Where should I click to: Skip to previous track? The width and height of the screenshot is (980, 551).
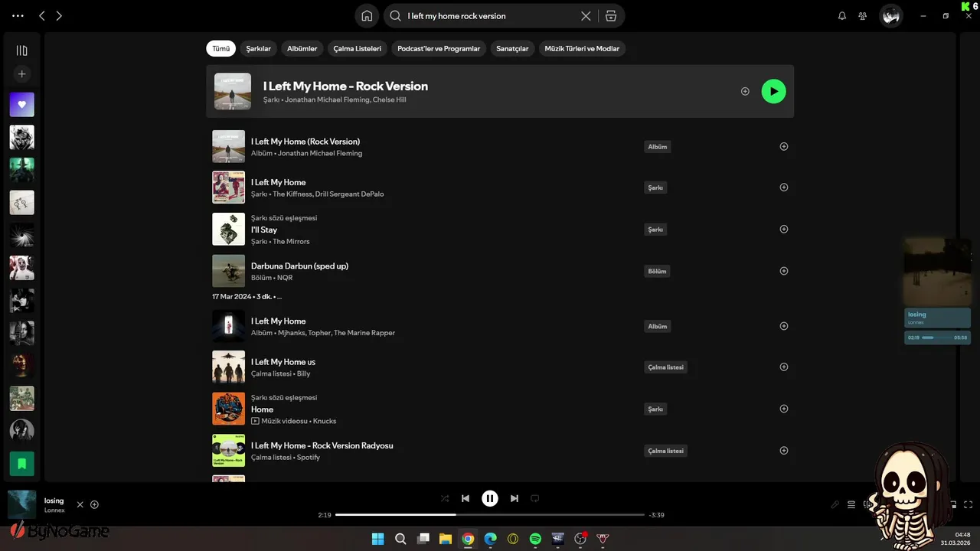coord(465,498)
